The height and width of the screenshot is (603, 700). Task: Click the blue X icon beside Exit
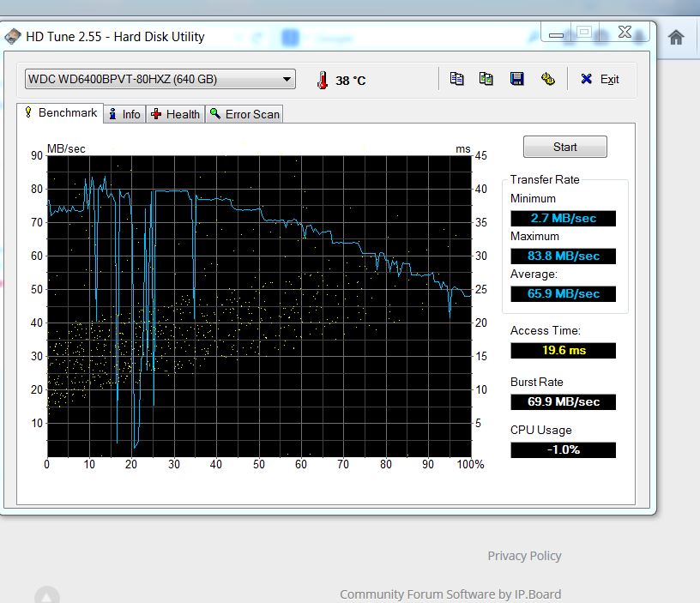point(587,79)
